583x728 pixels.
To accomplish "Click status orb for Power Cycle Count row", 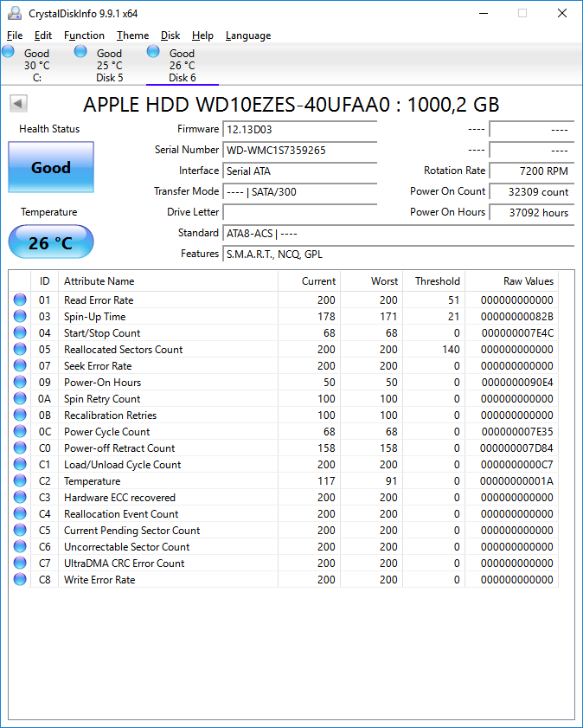I will pyautogui.click(x=20, y=431).
